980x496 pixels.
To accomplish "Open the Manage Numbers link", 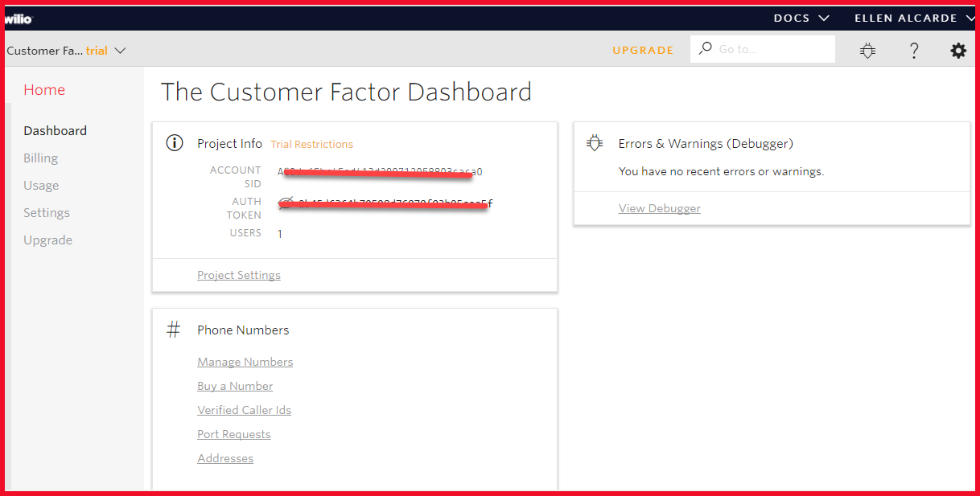I will click(245, 362).
